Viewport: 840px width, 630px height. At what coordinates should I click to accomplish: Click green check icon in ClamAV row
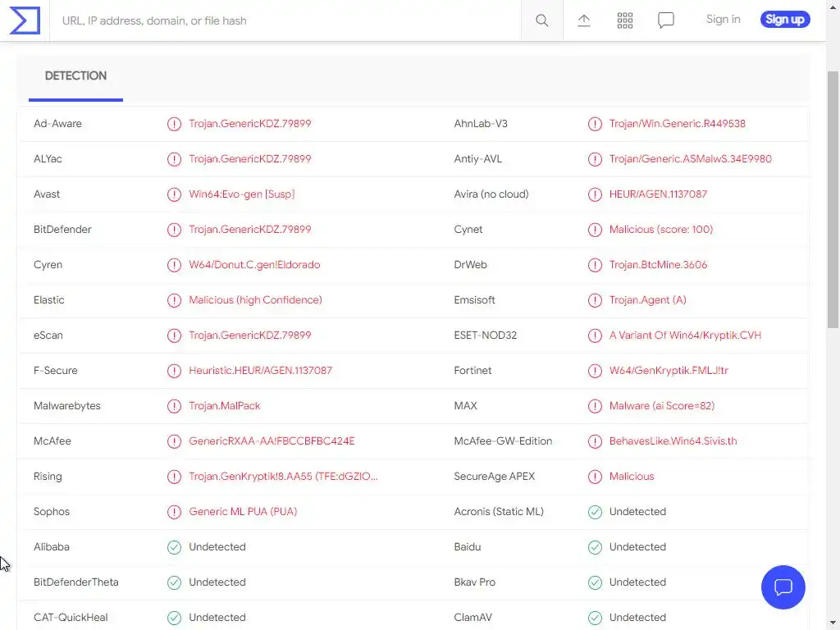(x=595, y=618)
